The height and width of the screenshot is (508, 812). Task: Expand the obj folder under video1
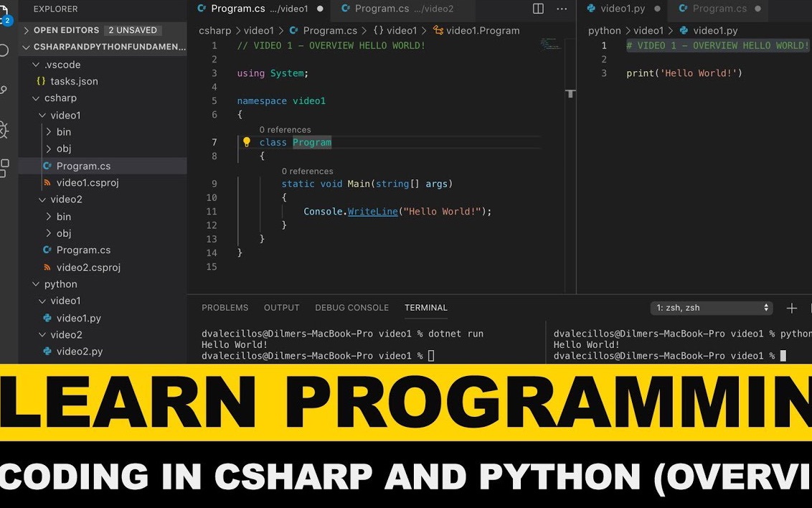coord(63,149)
